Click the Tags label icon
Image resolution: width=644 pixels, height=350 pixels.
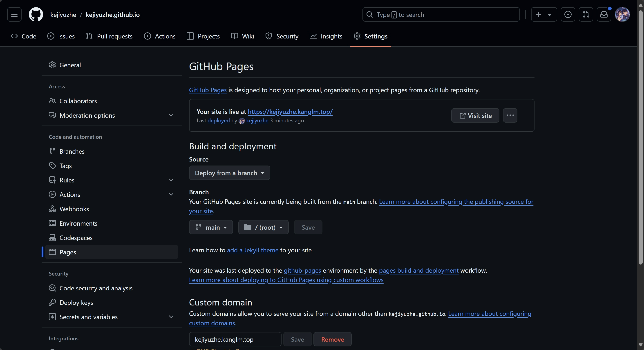52,166
